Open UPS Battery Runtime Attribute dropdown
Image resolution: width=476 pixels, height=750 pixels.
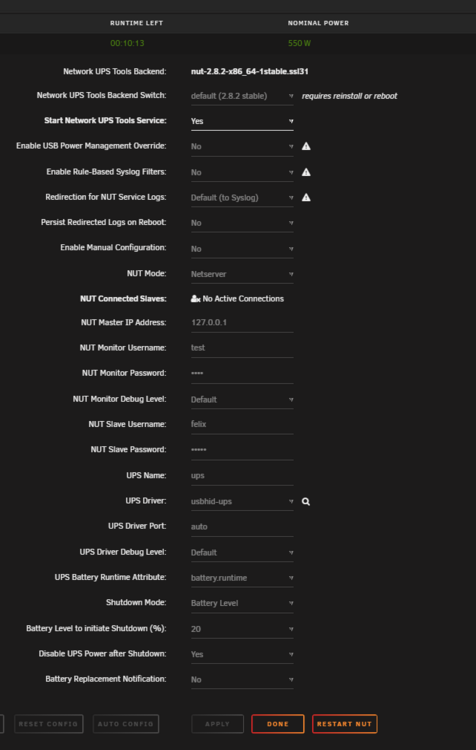[x=242, y=578]
